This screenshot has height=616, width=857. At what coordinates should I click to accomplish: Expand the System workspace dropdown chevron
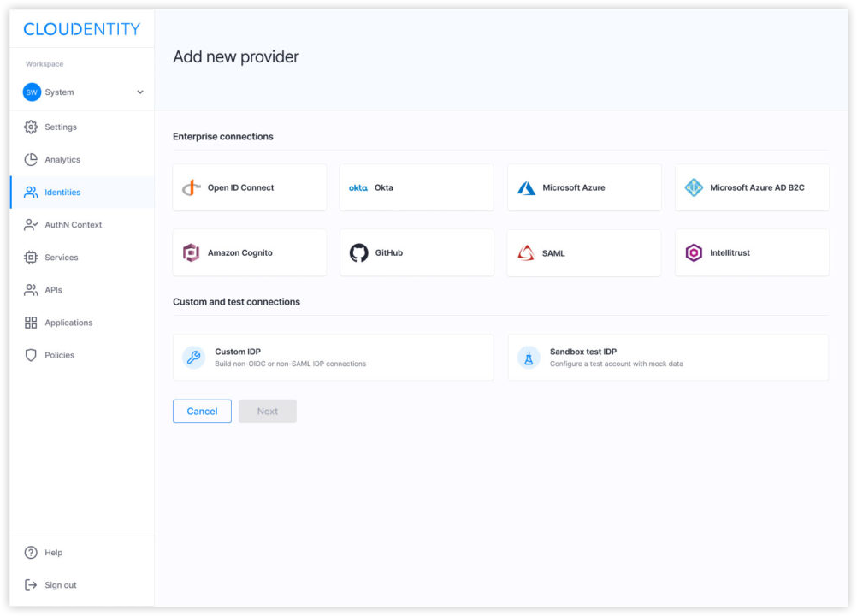coord(140,92)
